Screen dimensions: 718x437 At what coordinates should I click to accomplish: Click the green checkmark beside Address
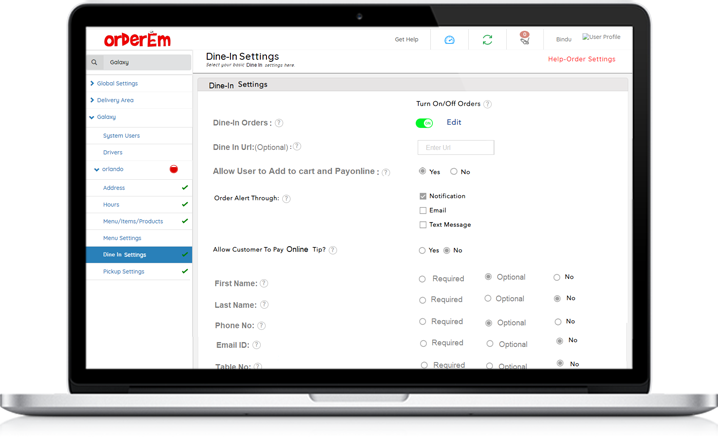pyautogui.click(x=185, y=187)
